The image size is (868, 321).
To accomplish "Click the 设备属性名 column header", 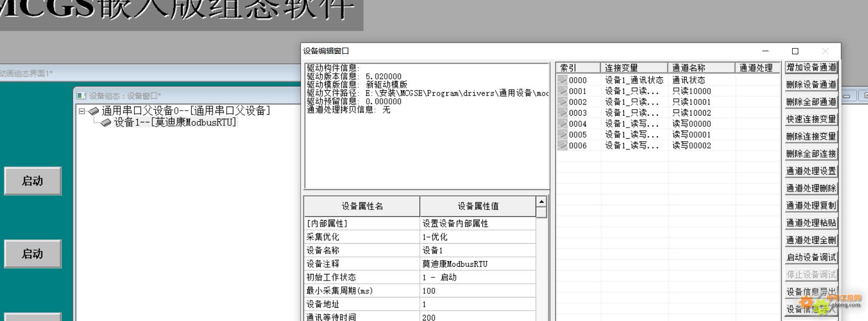I will tap(362, 206).
